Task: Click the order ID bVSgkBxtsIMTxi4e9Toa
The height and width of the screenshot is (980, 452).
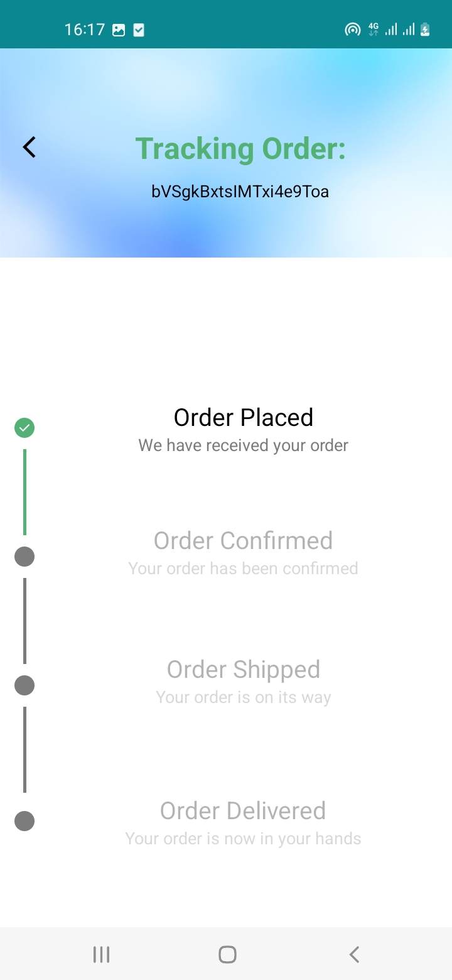Action: [240, 192]
